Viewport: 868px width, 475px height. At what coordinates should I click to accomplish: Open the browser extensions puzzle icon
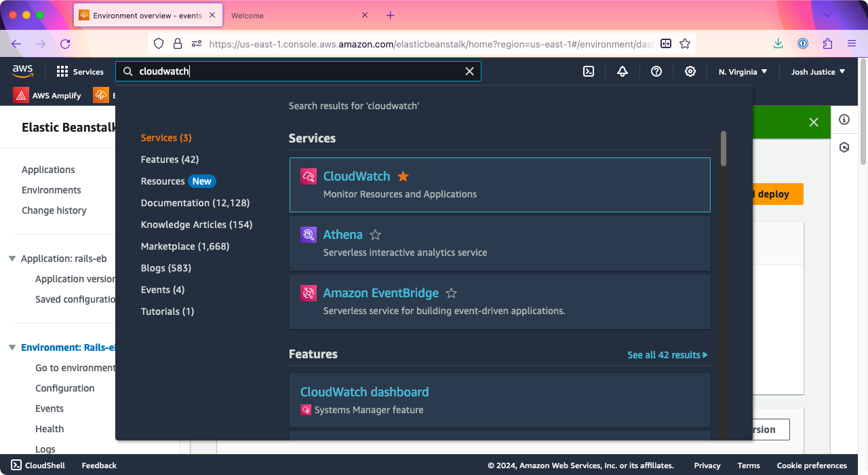click(x=827, y=43)
